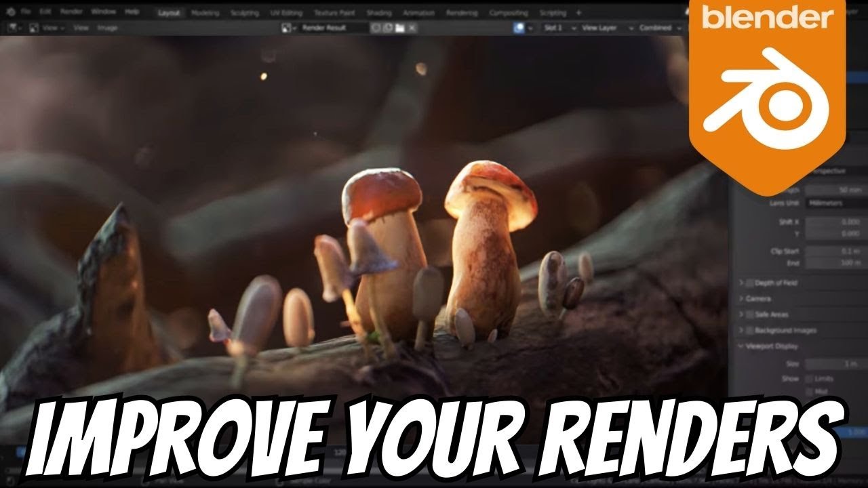Collapse the Viewport Display panel

[x=741, y=346]
